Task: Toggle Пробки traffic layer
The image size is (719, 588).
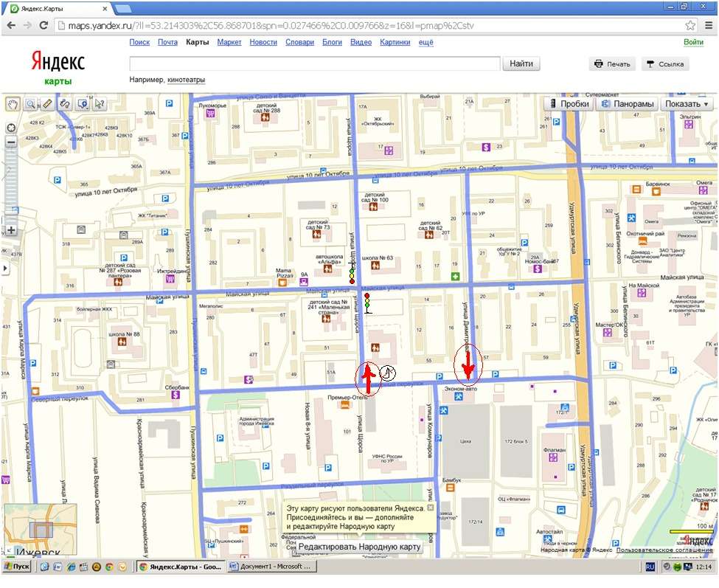Action: coord(569,104)
